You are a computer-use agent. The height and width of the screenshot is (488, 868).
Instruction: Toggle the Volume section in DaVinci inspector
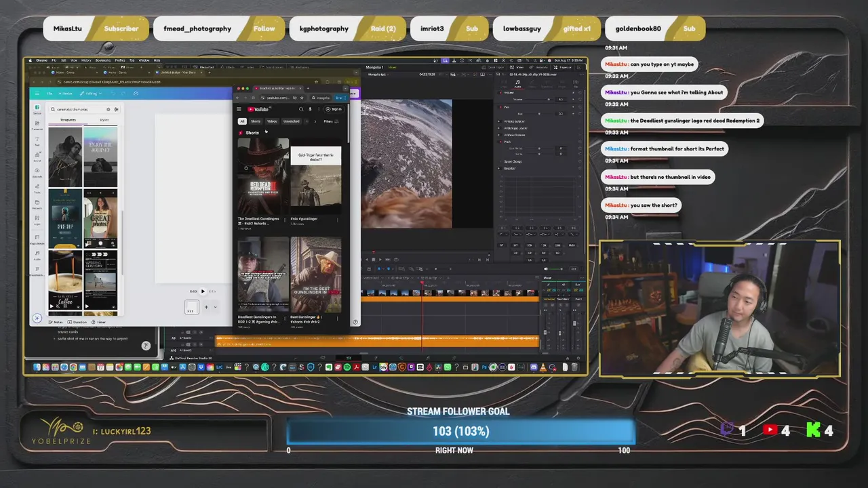[x=500, y=93]
